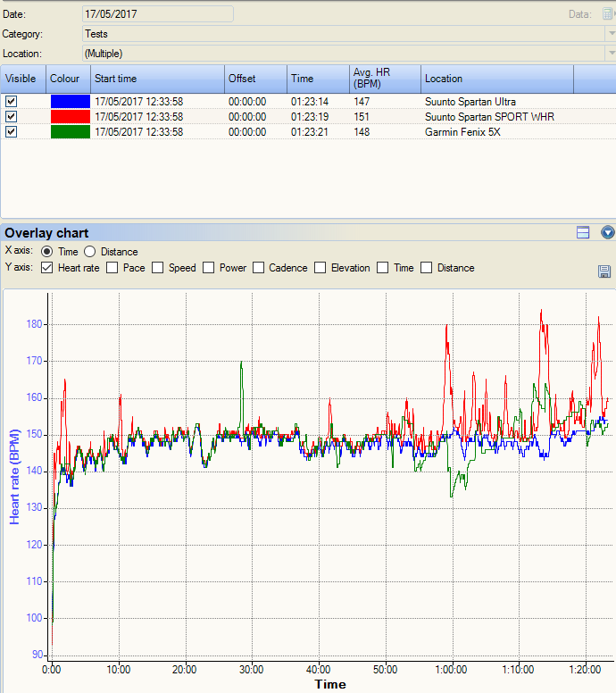The image size is (616, 693).
Task: Click the chart panel layout icon
Action: 583,232
